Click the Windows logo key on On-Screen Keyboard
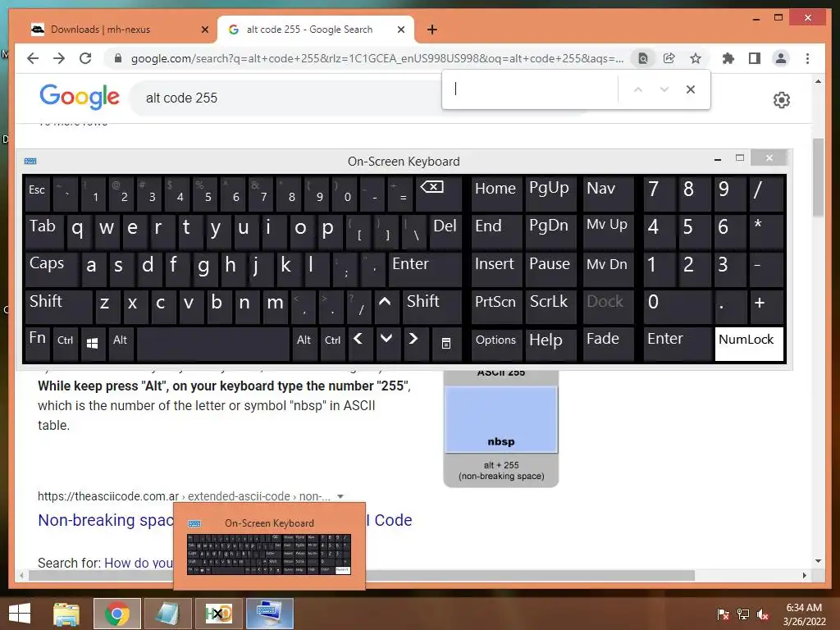The height and width of the screenshot is (630, 840). [92, 344]
